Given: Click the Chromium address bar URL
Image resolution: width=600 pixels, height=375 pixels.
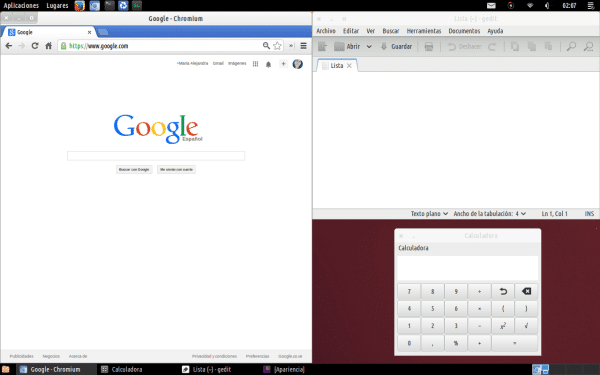Looking at the screenshot, I should (x=99, y=46).
